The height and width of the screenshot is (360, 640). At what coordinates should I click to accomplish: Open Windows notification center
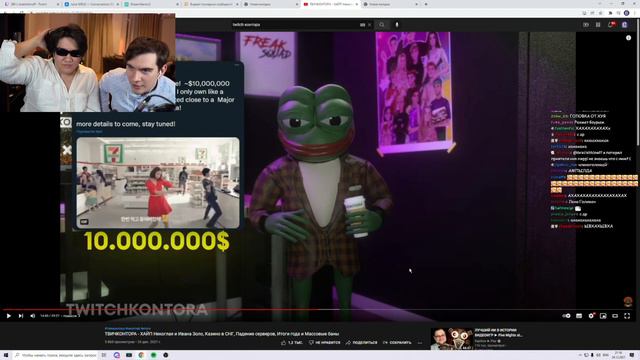(x=632, y=355)
